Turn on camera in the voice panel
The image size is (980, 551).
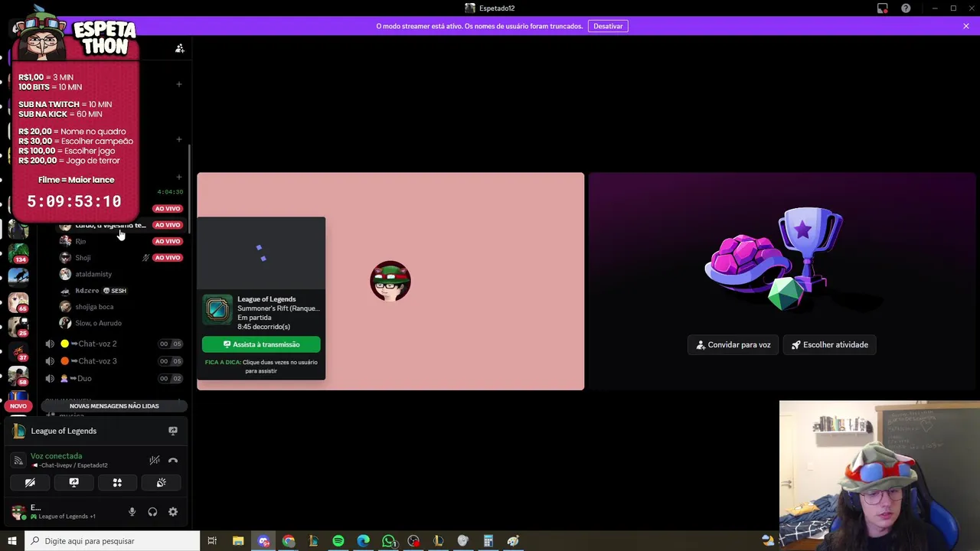[x=30, y=483]
